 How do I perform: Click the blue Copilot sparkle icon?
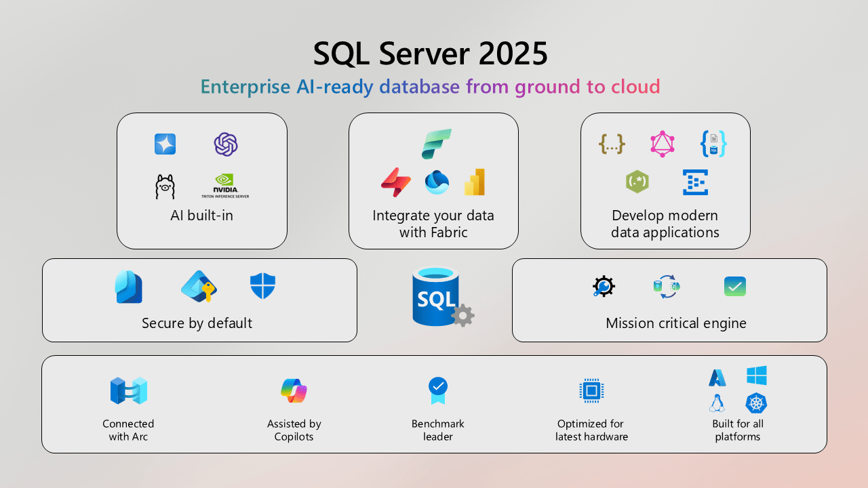pyautogui.click(x=165, y=144)
